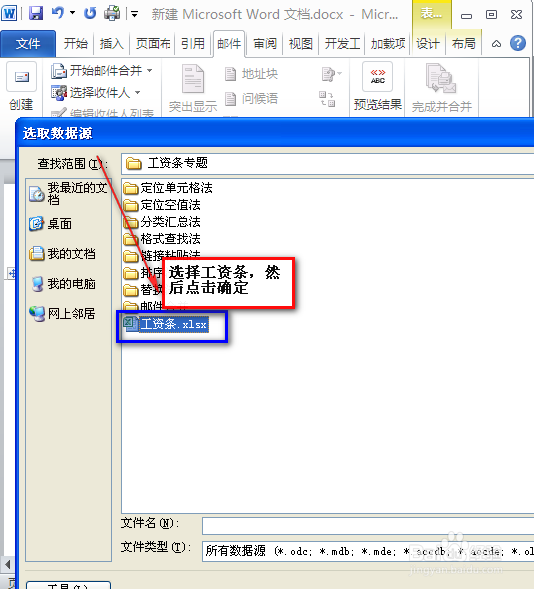Switch to the 开始 ribbon tab
534x589 pixels.
point(75,44)
